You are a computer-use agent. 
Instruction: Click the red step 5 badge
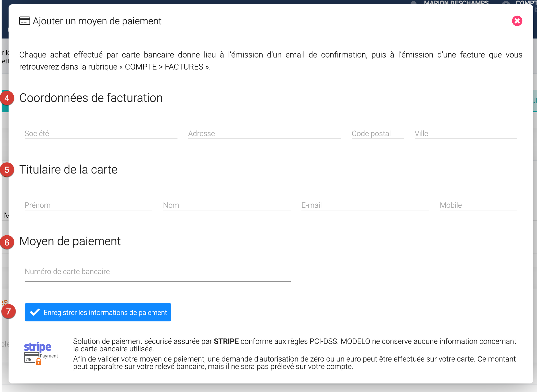(7, 170)
